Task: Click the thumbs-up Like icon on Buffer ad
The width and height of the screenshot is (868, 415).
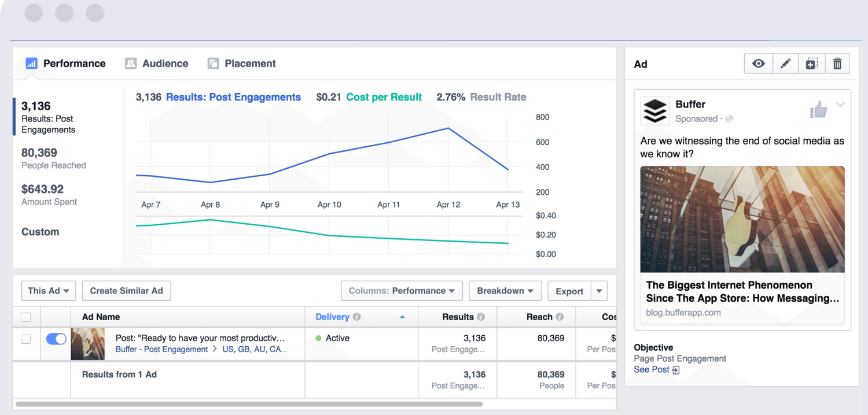Action: pos(818,109)
